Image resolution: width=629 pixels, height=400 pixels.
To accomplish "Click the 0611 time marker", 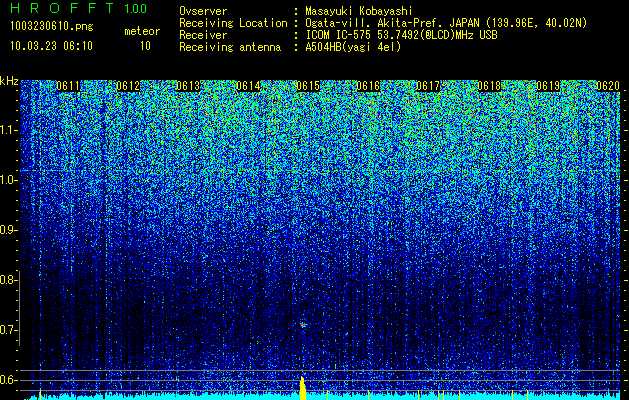I will [68, 86].
